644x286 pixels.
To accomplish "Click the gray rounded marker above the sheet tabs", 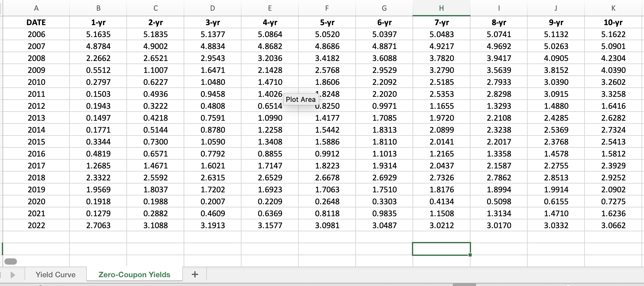I will point(11,261).
